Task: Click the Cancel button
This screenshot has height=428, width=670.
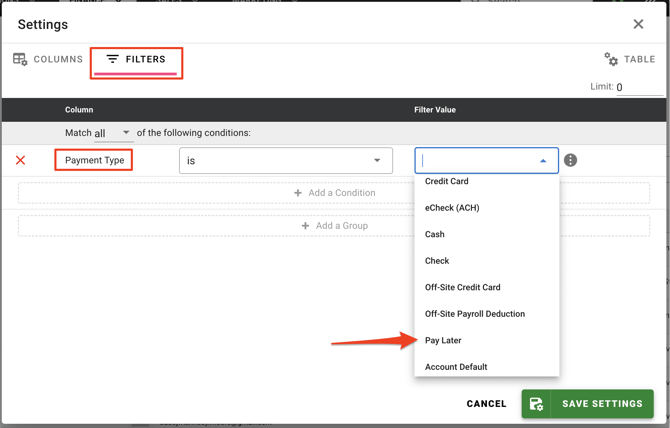Action: click(486, 404)
